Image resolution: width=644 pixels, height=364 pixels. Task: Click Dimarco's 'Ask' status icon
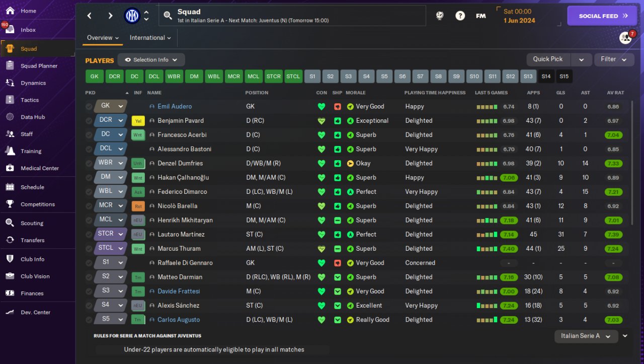pyautogui.click(x=137, y=192)
